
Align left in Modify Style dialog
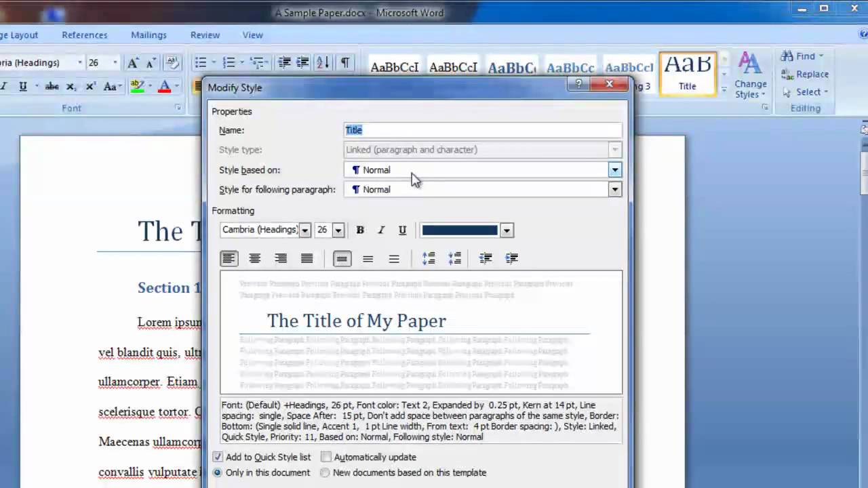(x=229, y=258)
